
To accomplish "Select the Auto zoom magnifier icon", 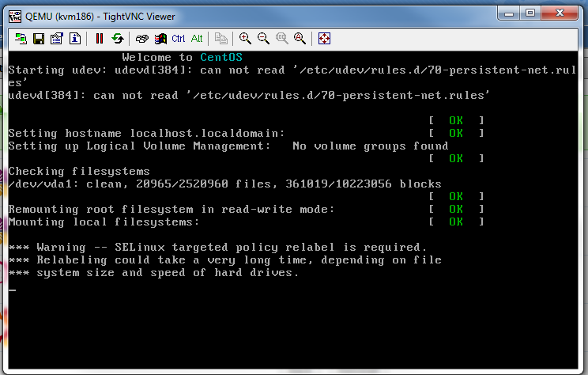I will [300, 38].
